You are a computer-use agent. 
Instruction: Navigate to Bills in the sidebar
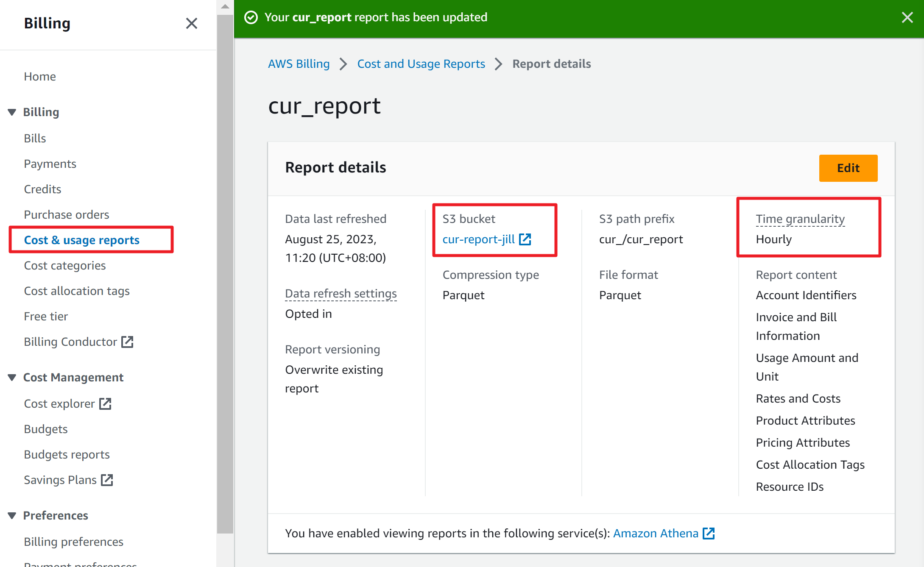pyautogui.click(x=35, y=138)
